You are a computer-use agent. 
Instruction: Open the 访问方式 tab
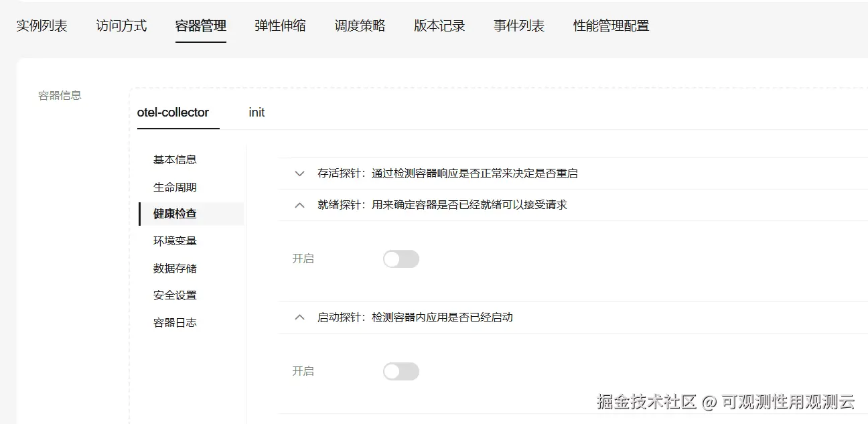[x=121, y=26]
